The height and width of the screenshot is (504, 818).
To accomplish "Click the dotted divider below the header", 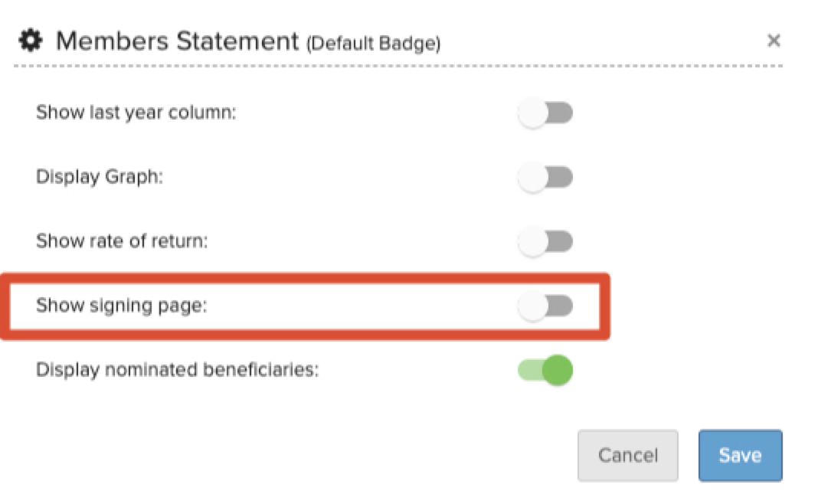I will pyautogui.click(x=398, y=67).
